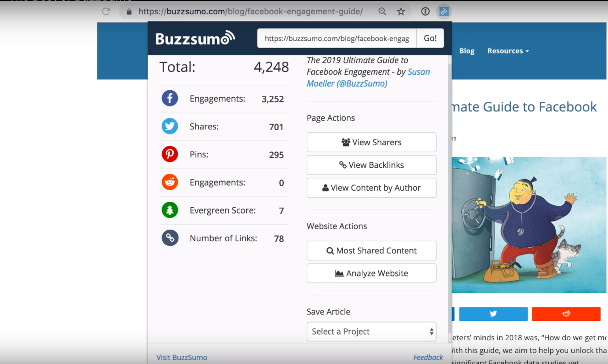
Task: Click the Total 4,248 value
Action: tap(271, 67)
